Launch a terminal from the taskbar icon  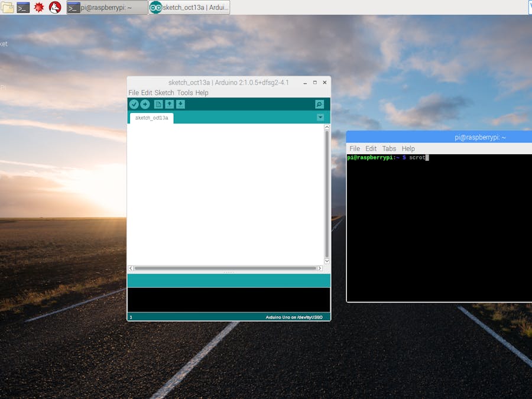tap(24, 7)
